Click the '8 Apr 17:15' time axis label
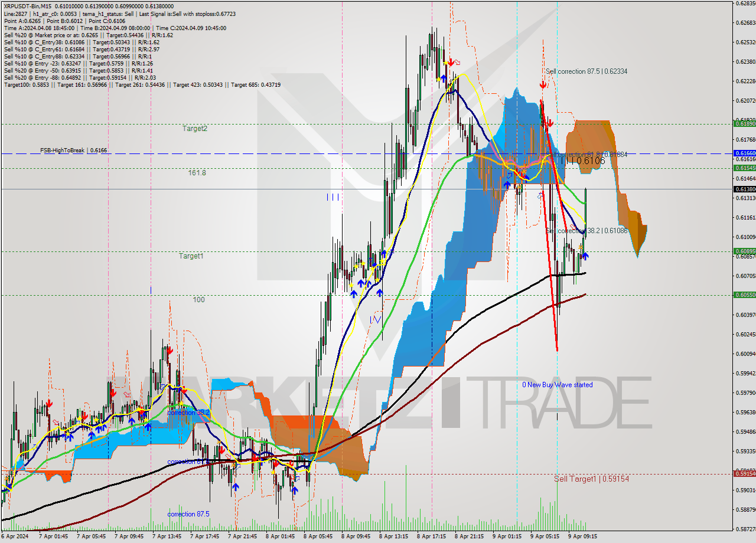 (431, 537)
